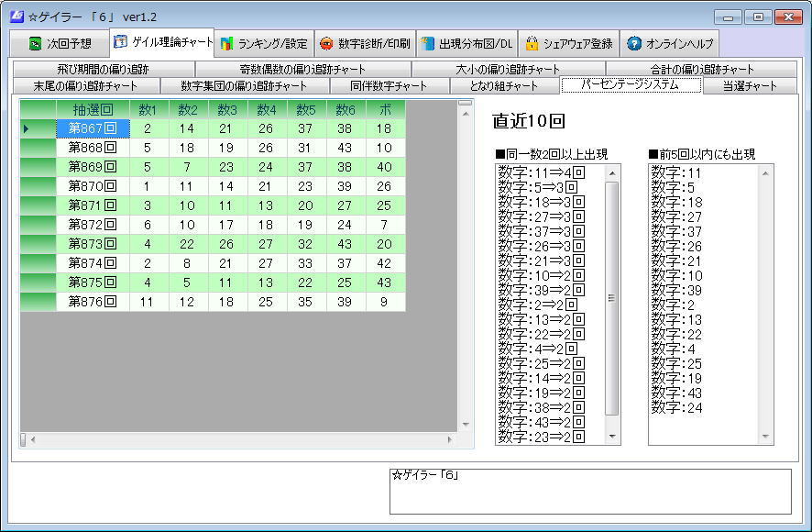Select 数字:11⇒4回 in the list
Image resolution: width=812 pixels, height=532 pixels.
pyautogui.click(x=542, y=172)
